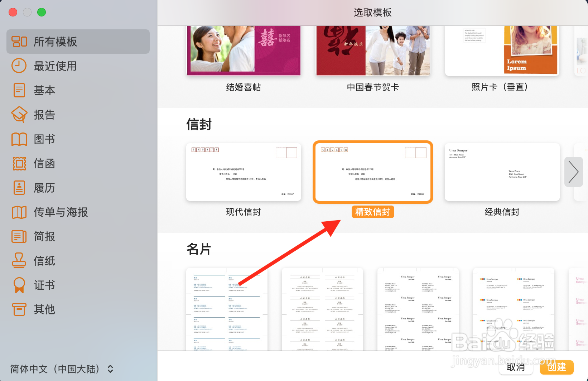Click the 报告 category icon
Viewport: 588px width, 381px height.
(19, 115)
